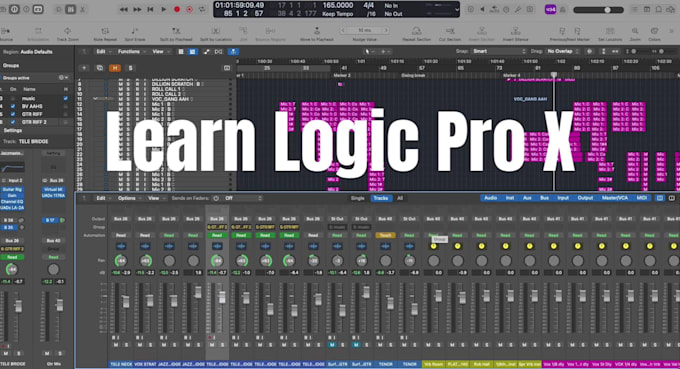Open the tracks area View menu
Viewport: 680px width, 369px height.
[160, 52]
